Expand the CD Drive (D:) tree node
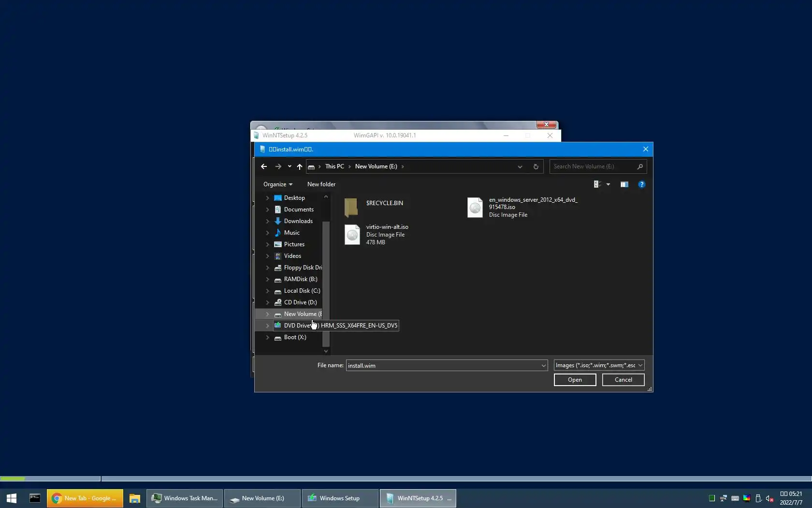This screenshot has width=812, height=508. (267, 302)
